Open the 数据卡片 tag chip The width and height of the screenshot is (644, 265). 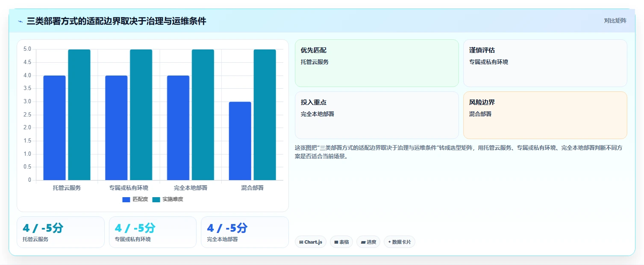[400, 242]
